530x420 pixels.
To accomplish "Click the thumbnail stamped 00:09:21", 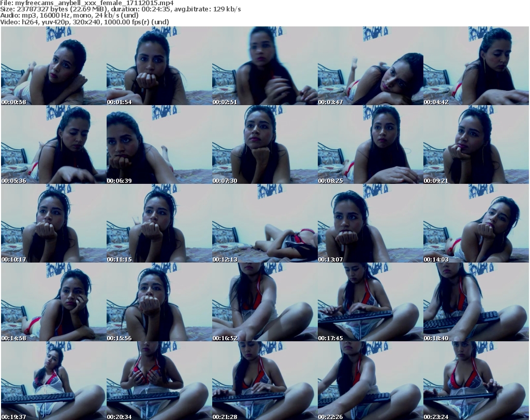I will pyautogui.click(x=476, y=144).
